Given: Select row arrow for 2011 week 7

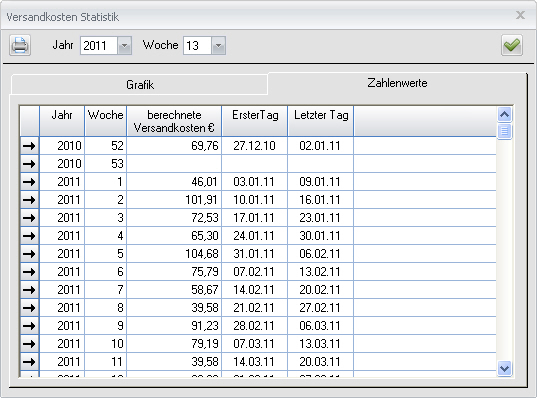Looking at the screenshot, I should tap(29, 290).
